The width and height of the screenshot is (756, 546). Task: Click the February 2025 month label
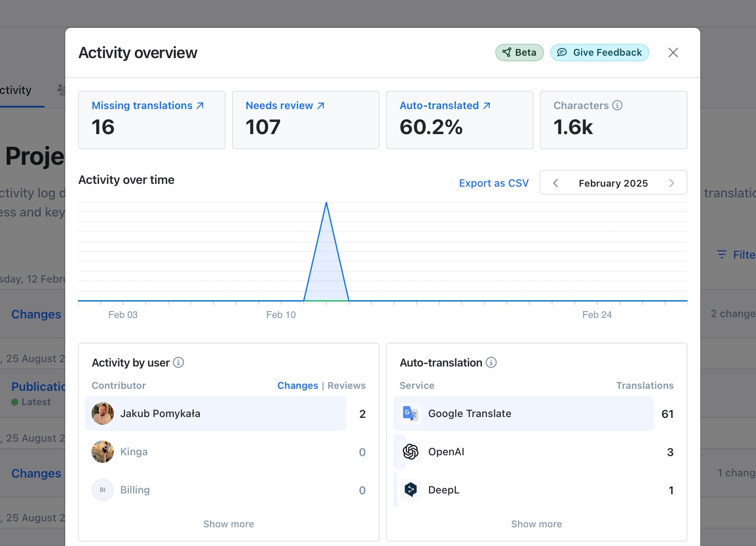pos(613,183)
